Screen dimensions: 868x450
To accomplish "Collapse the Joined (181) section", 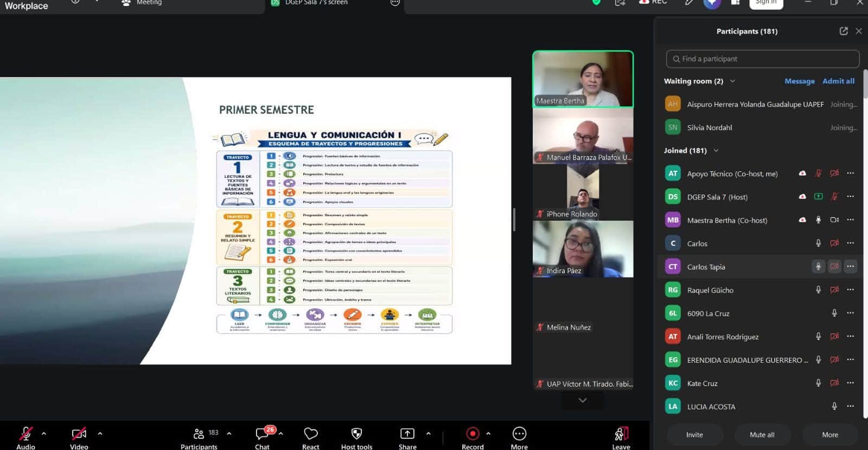I will [716, 150].
